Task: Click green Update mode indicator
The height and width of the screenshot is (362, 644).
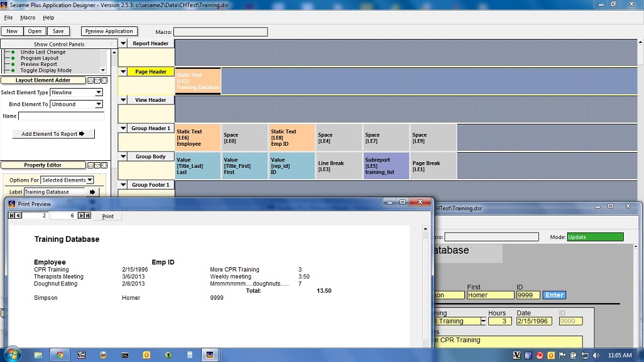Action: coord(595,237)
